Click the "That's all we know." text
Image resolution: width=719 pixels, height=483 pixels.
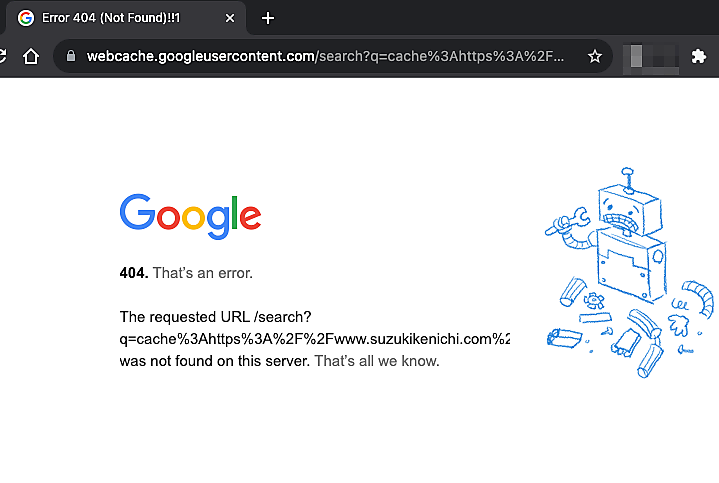pyautogui.click(x=376, y=360)
